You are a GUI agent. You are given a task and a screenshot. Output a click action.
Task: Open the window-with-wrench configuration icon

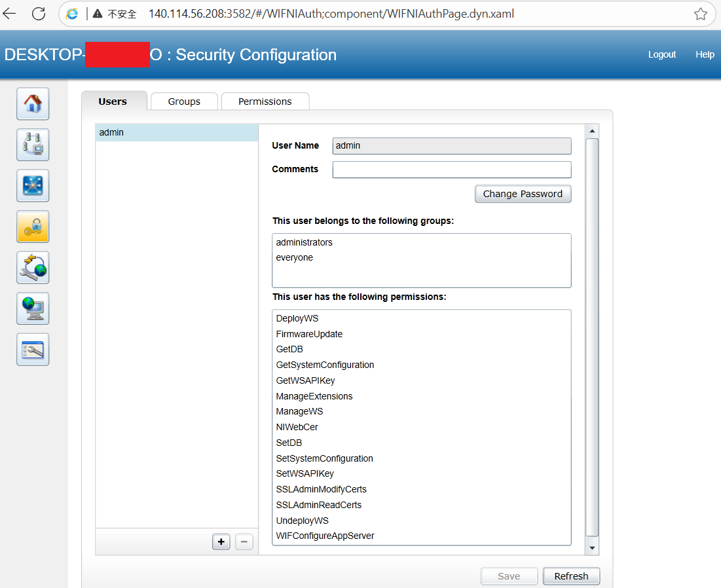tap(33, 350)
